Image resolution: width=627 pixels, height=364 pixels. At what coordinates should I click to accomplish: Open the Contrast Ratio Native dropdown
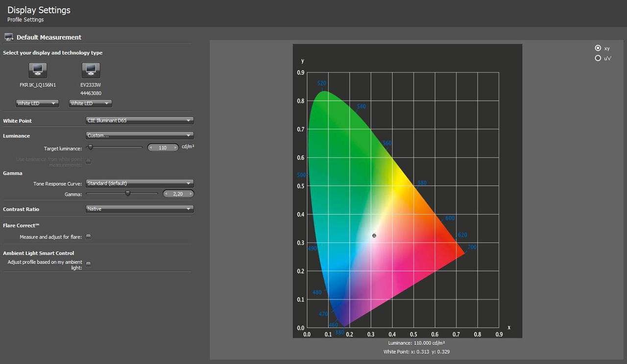tap(140, 209)
